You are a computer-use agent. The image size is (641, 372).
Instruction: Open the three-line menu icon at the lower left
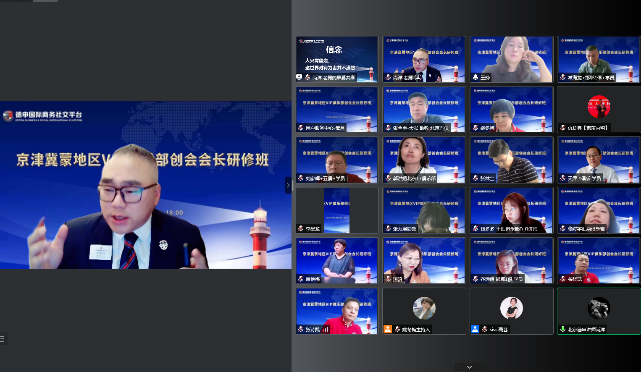[x=2, y=338]
